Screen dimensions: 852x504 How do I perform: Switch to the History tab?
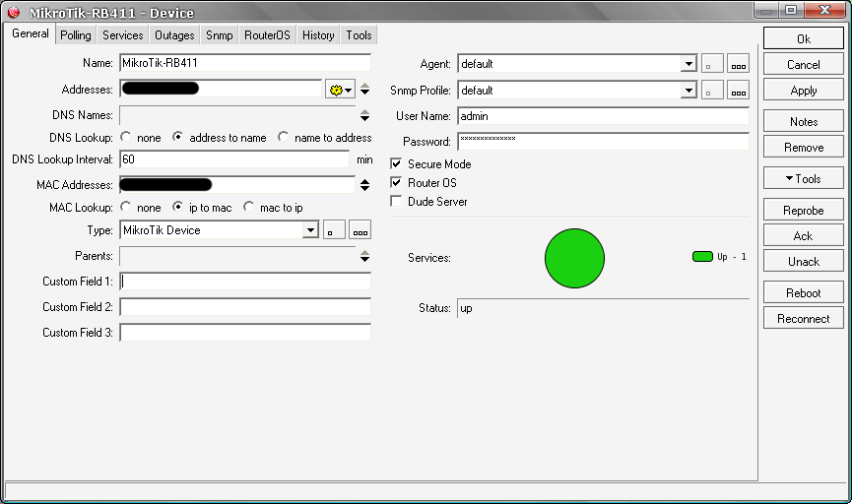(x=318, y=35)
